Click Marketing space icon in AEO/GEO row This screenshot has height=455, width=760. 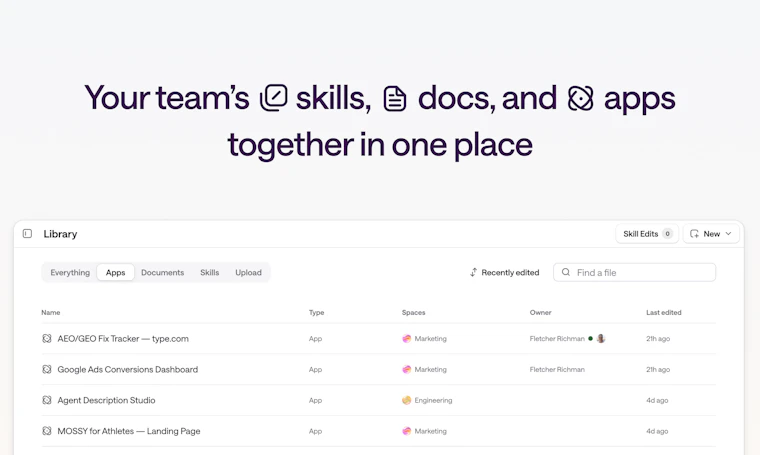[x=407, y=339]
